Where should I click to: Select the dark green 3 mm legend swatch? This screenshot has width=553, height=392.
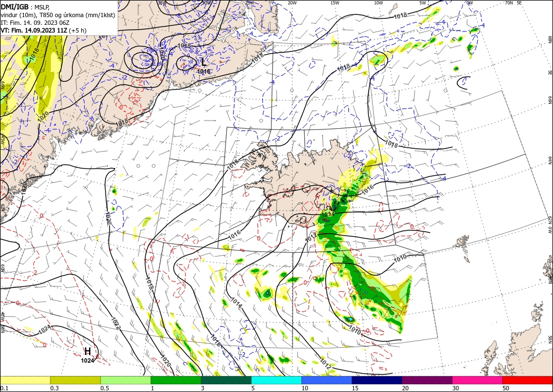[x=226, y=380]
